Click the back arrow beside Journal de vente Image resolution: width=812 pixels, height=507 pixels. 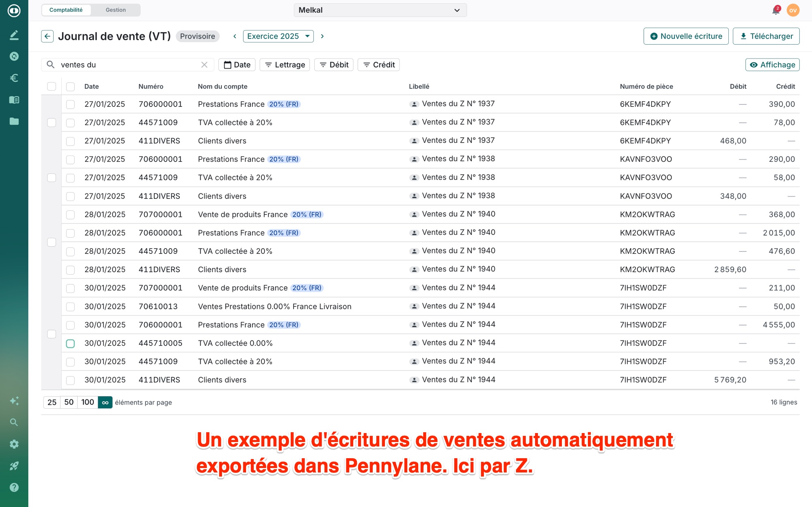pos(48,36)
